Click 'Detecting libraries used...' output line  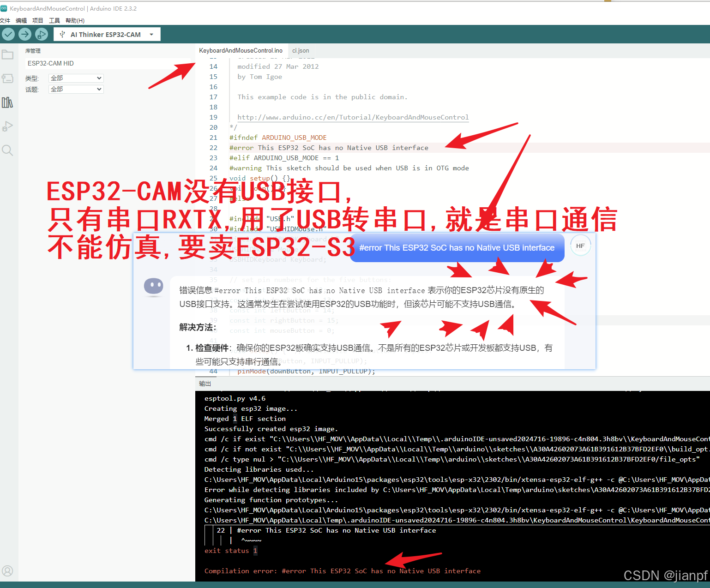(x=259, y=469)
